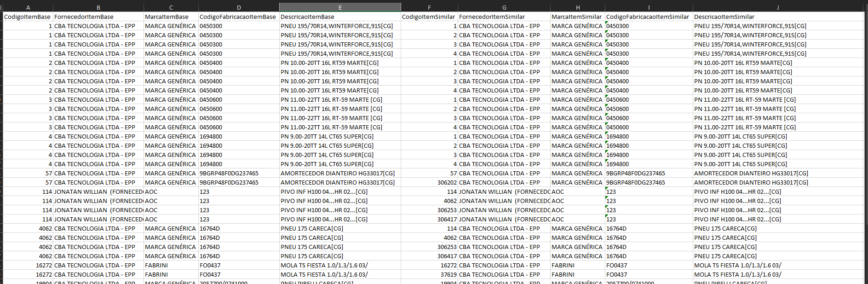The height and width of the screenshot is (284, 868).
Task: Click CodigoItemSimilar 114 in the PNEU 175 CARECA rows
Action: click(429, 228)
